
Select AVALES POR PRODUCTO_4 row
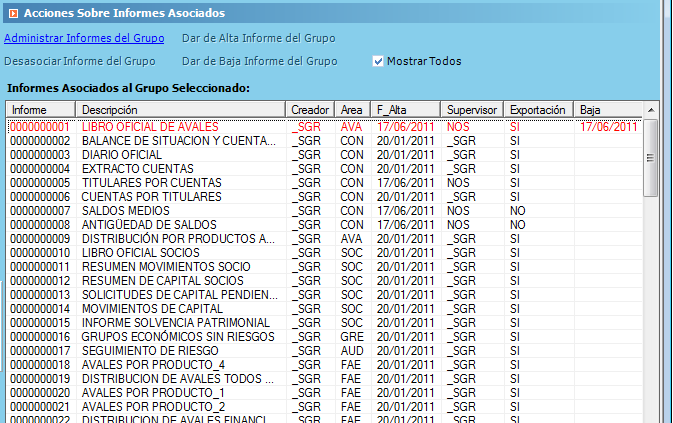(324, 365)
